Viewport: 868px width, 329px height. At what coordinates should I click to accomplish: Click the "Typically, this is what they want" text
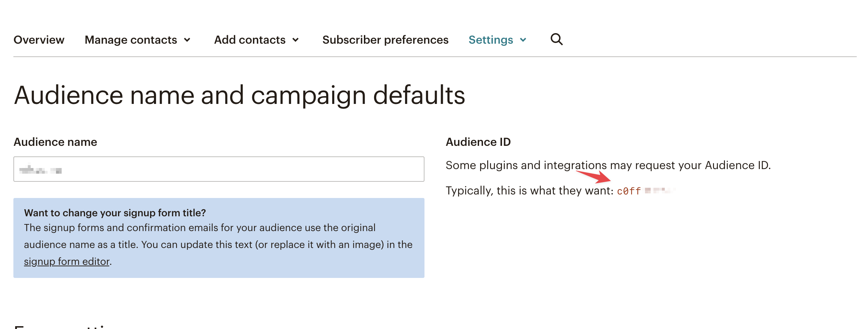(x=529, y=191)
